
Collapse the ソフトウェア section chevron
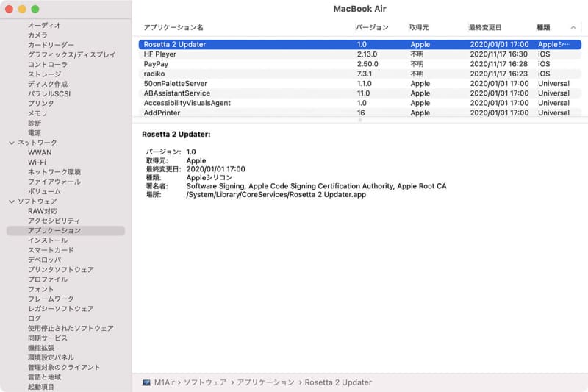(12, 202)
